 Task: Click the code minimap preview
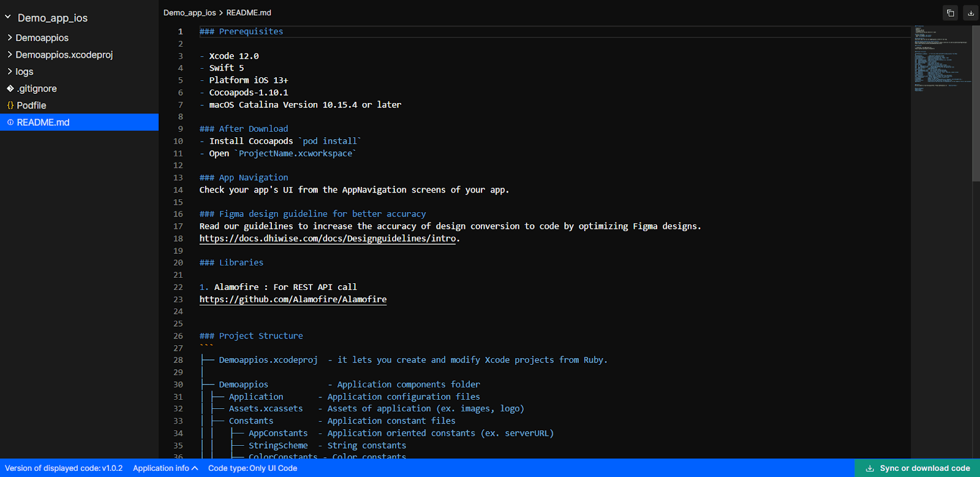[941, 58]
